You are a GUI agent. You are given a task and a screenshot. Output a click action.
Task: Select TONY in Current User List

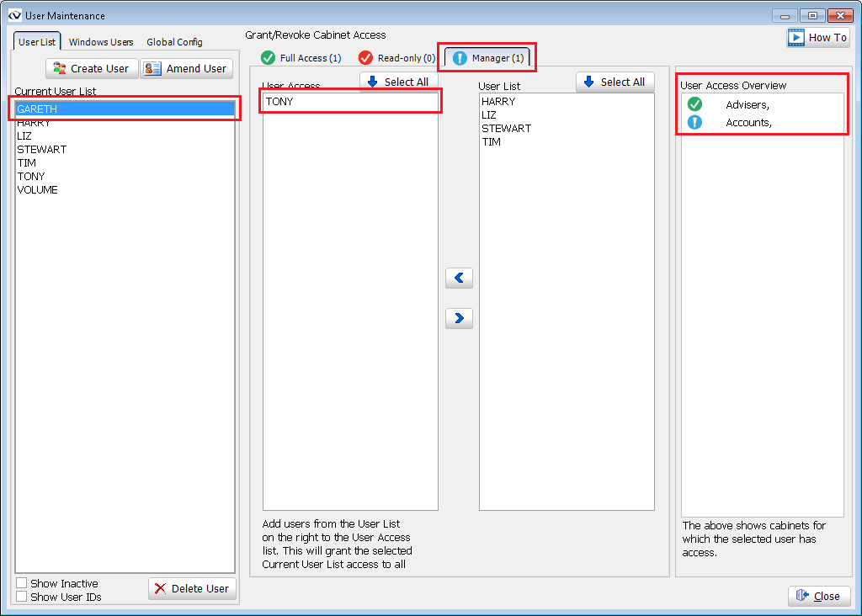tap(125, 177)
